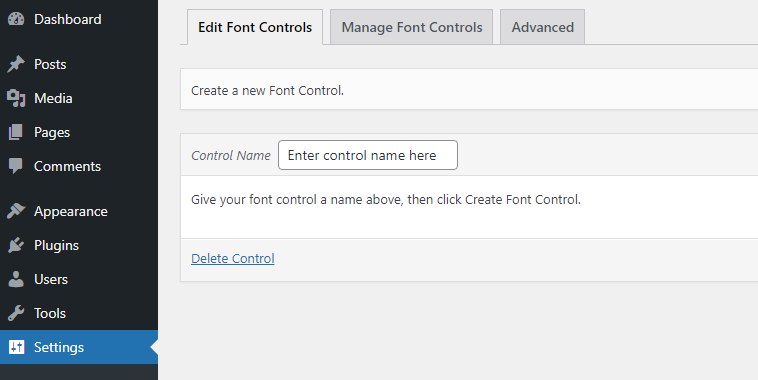The height and width of the screenshot is (380, 758).
Task: Click the Pages document icon
Action: (x=16, y=132)
